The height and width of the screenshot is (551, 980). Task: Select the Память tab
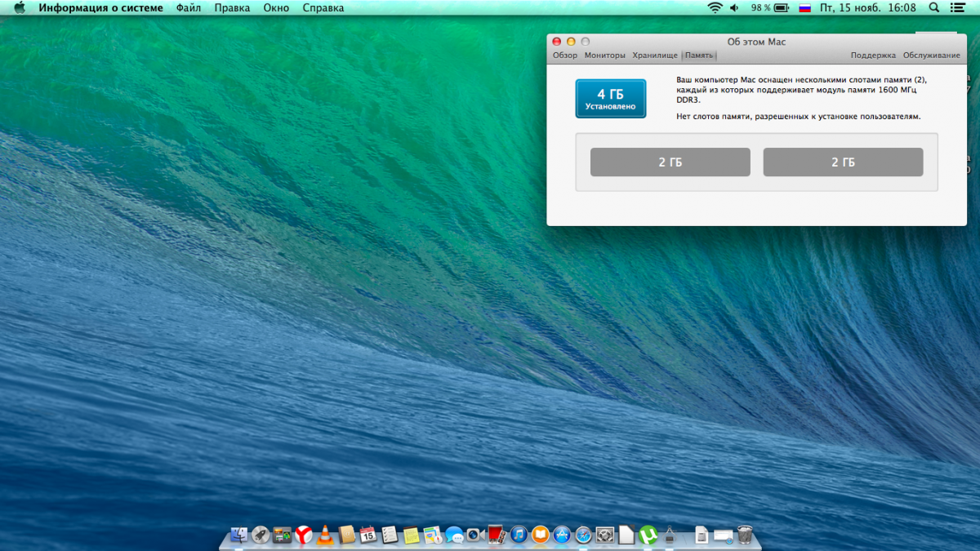699,56
